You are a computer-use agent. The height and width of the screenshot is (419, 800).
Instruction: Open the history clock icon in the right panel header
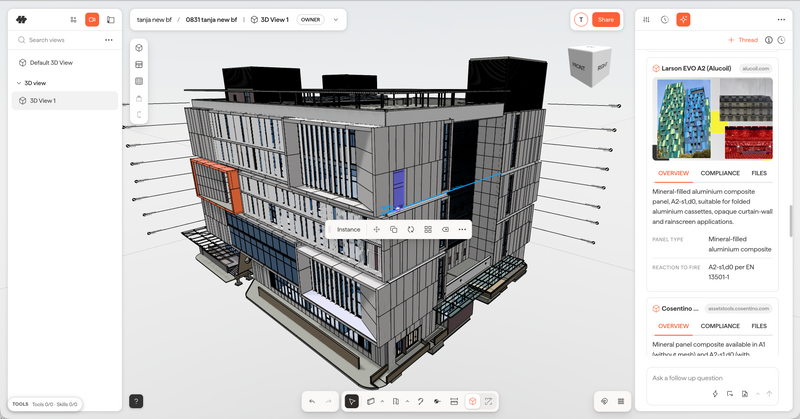664,20
